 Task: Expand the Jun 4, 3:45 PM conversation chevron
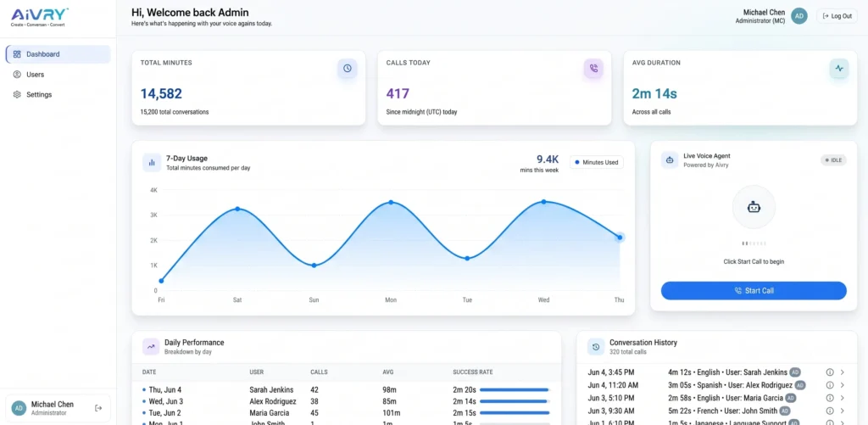[x=843, y=372]
